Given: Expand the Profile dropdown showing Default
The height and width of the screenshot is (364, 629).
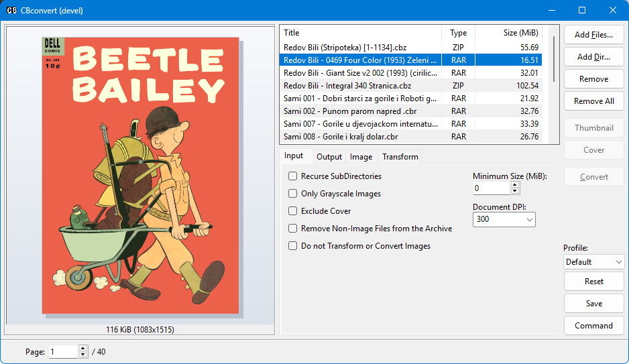Looking at the screenshot, I should pyautogui.click(x=593, y=262).
